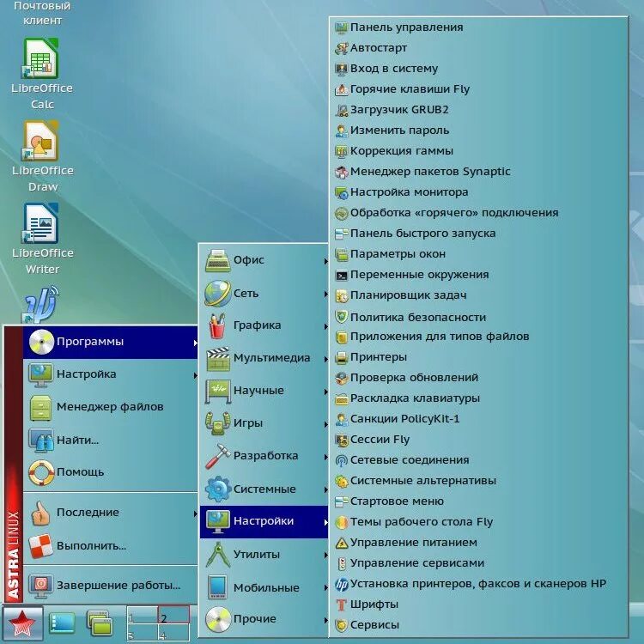Screen dimensions: 644x644
Task: Click Найти… in start menu
Action: [111, 440]
